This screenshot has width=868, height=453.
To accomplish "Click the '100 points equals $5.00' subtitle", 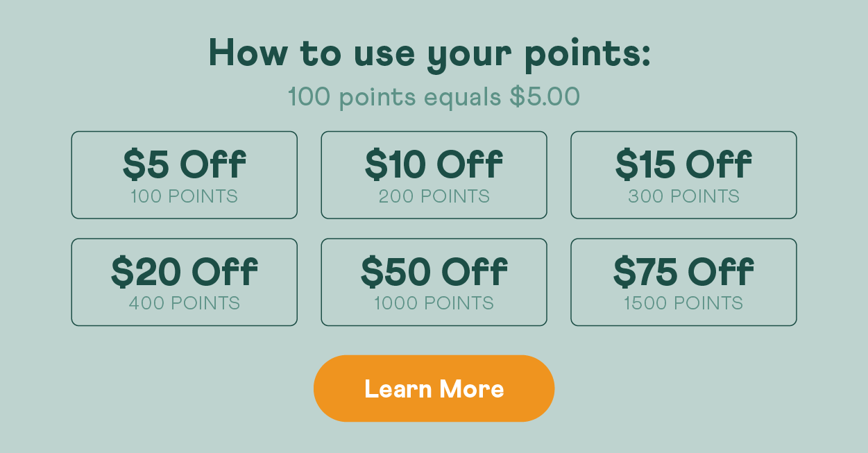I will [434, 96].
